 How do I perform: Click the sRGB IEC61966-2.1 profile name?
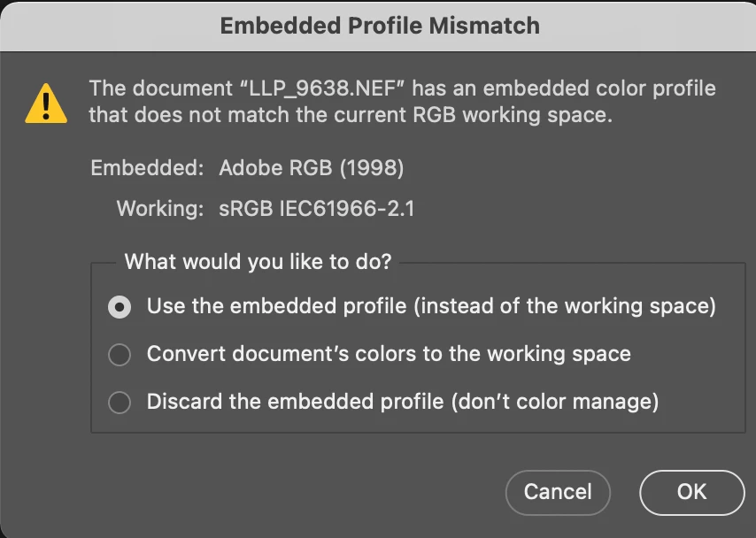click(x=316, y=210)
